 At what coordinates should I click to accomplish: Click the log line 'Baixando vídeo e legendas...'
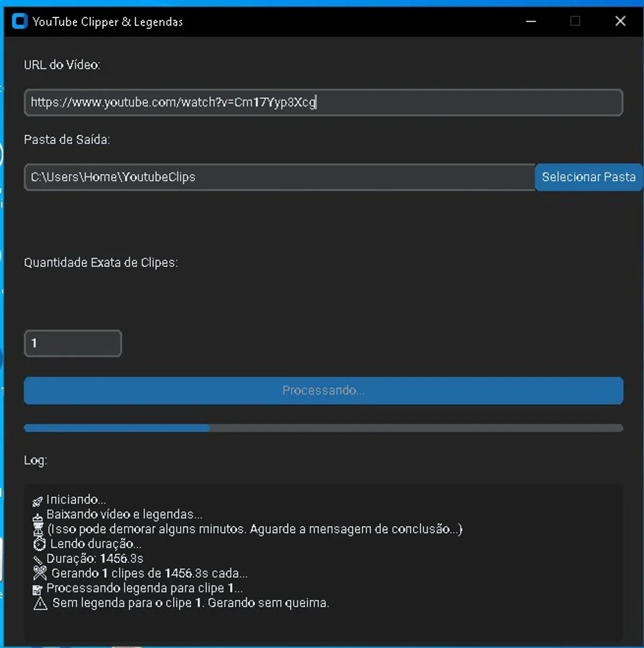coord(125,514)
